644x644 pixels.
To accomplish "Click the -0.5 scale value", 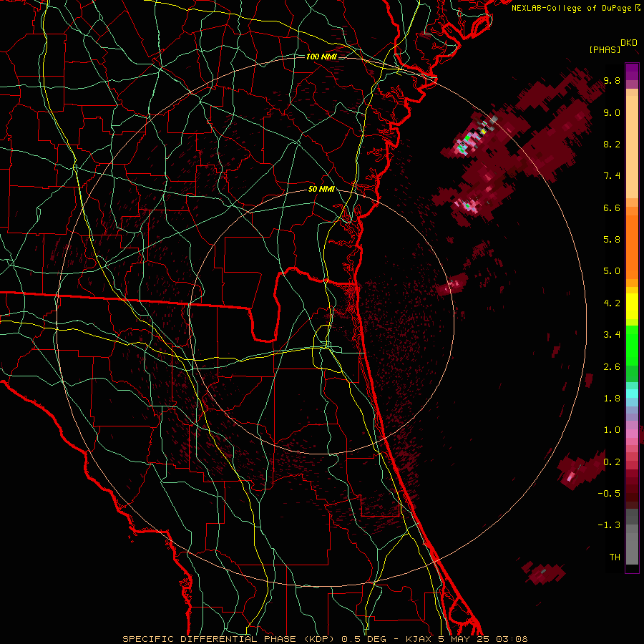I will [609, 494].
